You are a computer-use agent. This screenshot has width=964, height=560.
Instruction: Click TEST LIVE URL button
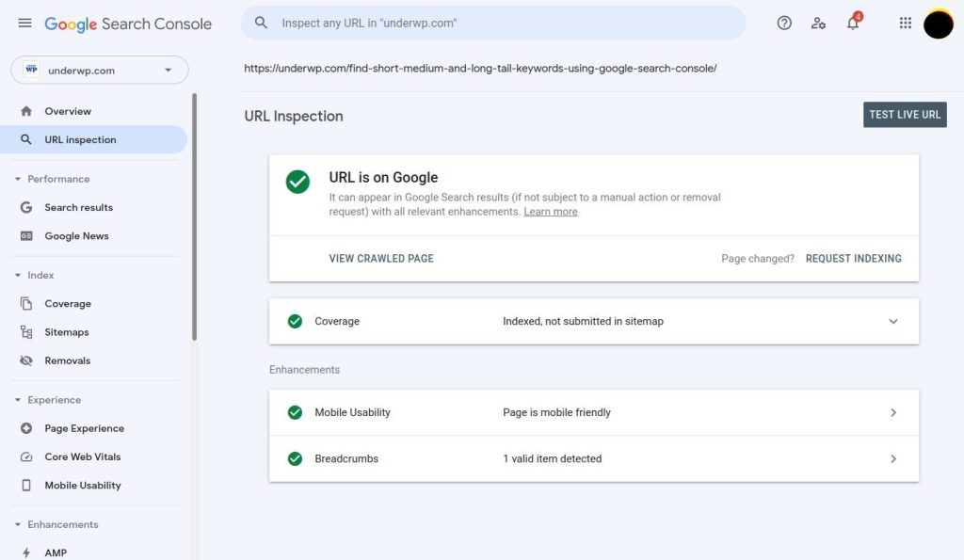[x=905, y=115]
